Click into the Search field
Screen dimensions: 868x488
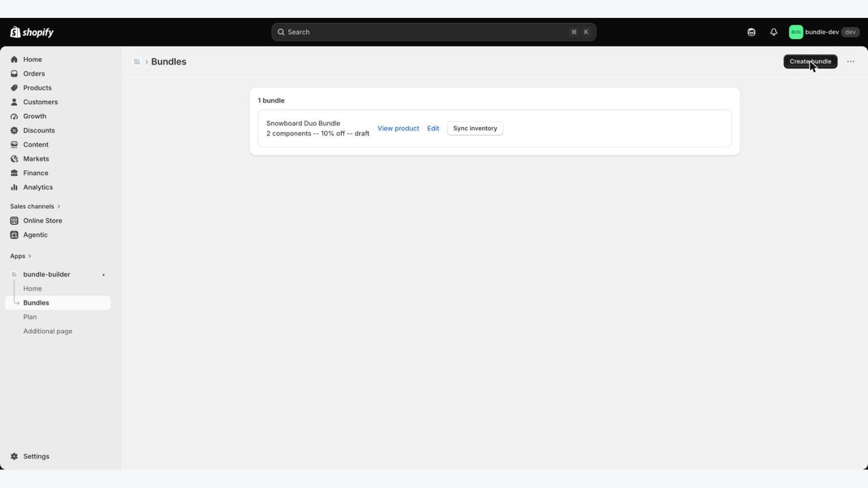point(433,32)
